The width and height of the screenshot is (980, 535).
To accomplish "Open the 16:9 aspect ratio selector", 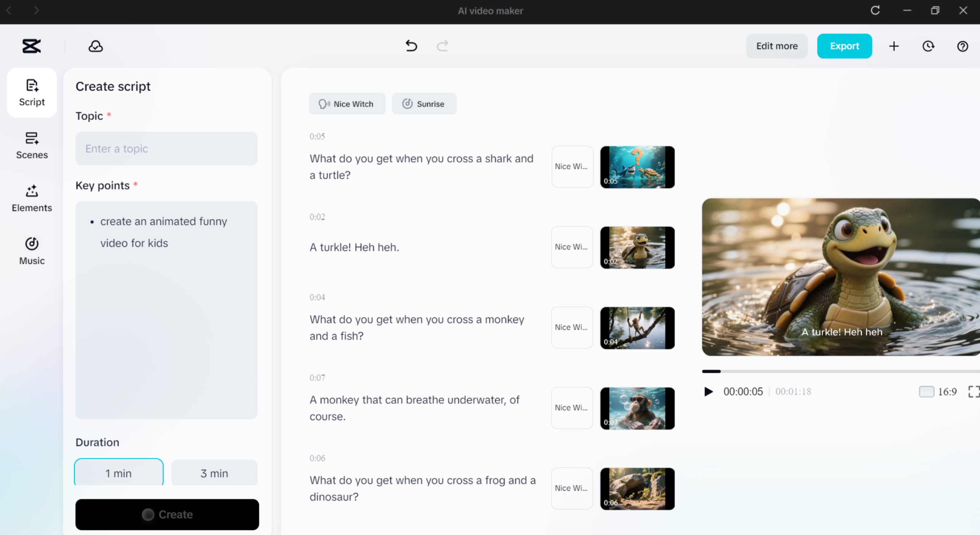I will [x=947, y=391].
